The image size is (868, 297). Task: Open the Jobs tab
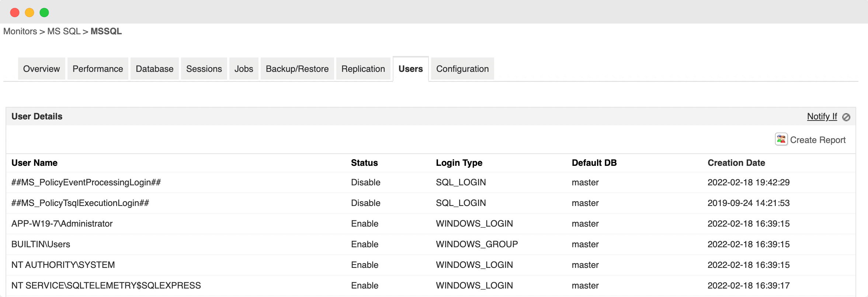pos(244,69)
